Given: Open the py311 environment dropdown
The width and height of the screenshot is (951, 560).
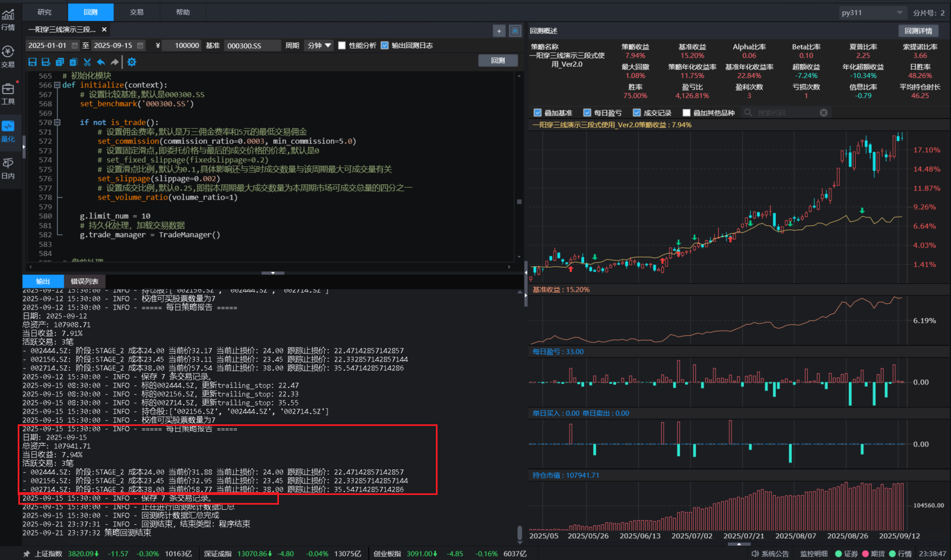Looking at the screenshot, I should (872, 13).
